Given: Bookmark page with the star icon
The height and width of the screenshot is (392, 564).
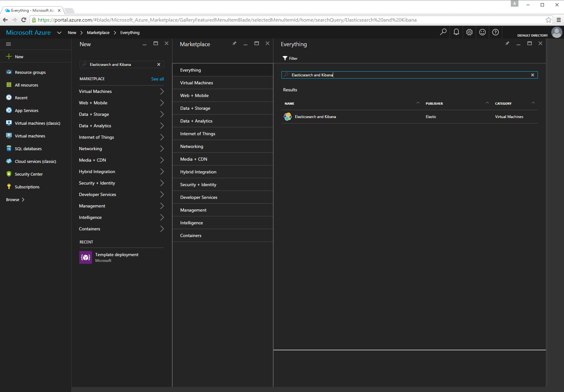Looking at the screenshot, I should pyautogui.click(x=548, y=20).
